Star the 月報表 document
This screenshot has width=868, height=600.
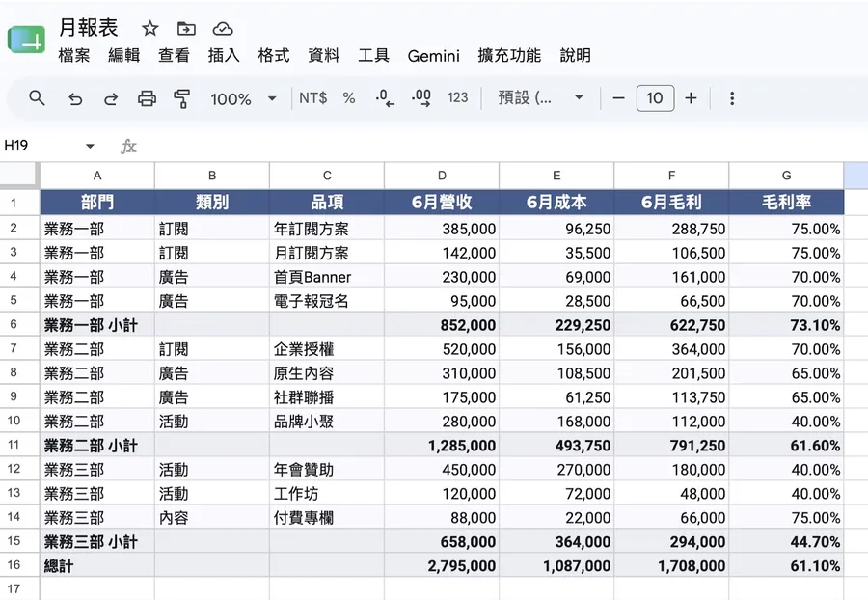click(x=150, y=28)
